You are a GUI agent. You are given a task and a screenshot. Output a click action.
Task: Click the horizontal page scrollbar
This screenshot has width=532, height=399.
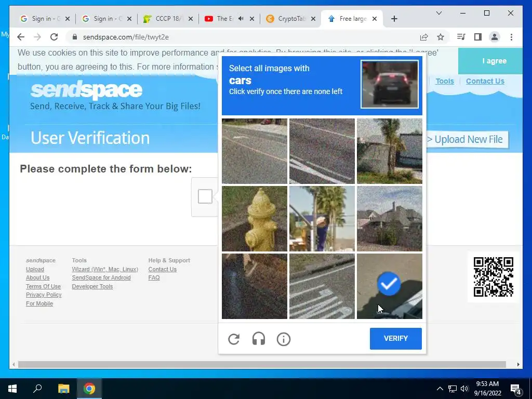pos(262,364)
